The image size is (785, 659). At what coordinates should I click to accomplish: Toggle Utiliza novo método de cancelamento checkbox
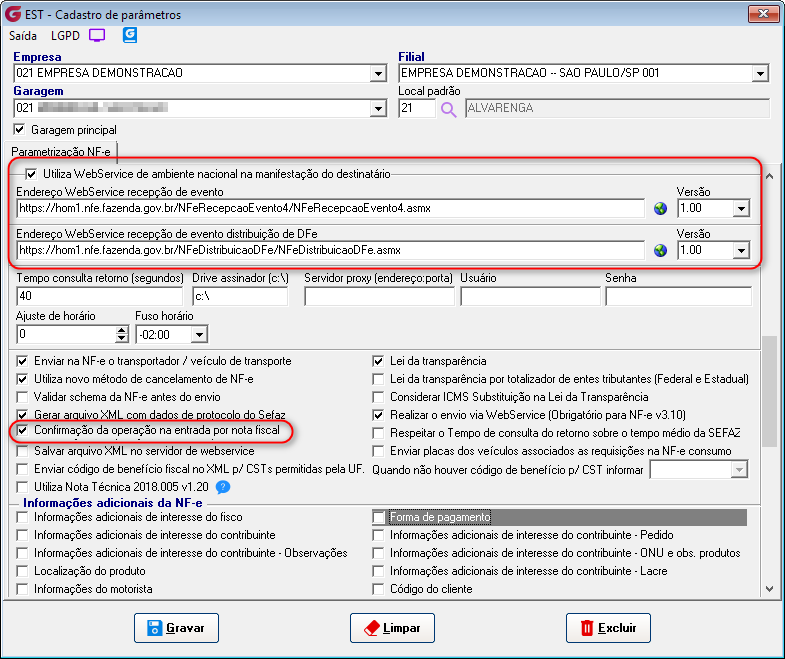pyautogui.click(x=22, y=379)
